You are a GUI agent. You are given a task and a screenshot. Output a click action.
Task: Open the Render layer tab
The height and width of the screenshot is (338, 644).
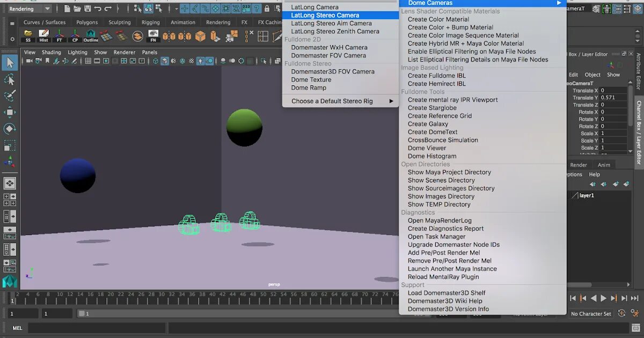579,165
